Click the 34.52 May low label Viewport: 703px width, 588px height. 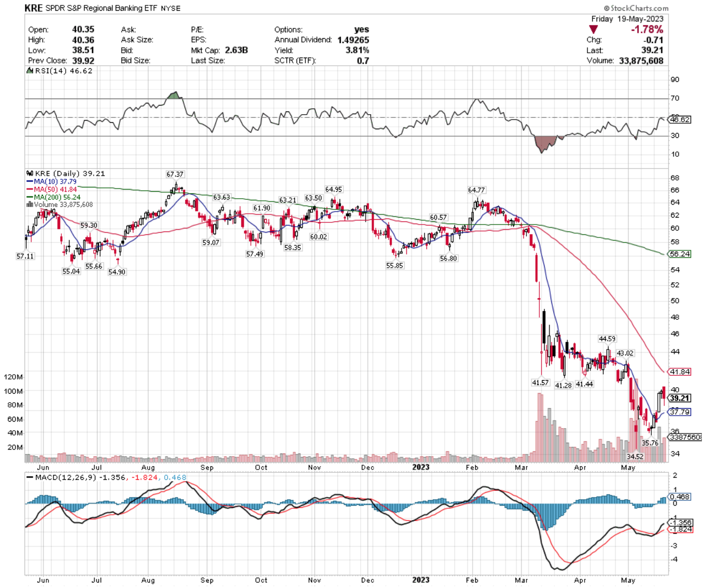pyautogui.click(x=635, y=457)
